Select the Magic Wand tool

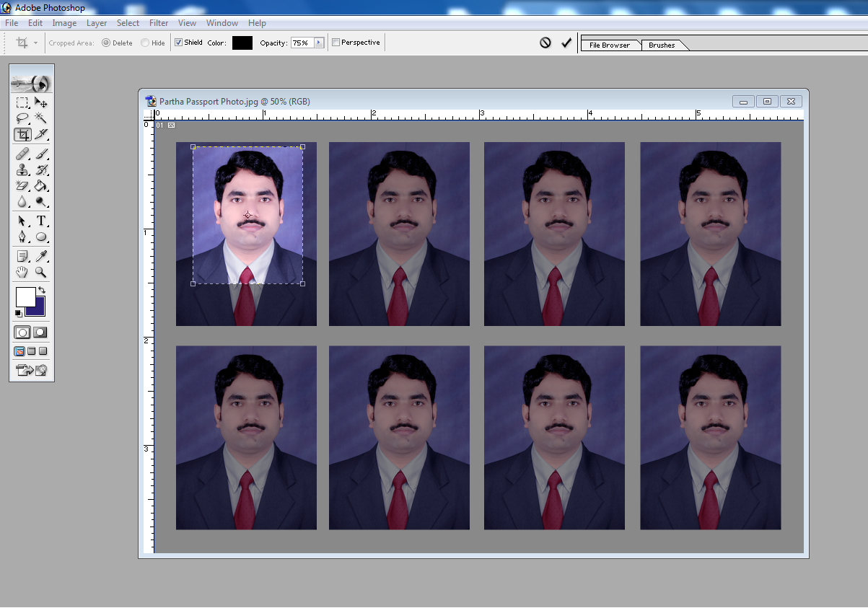click(41, 118)
